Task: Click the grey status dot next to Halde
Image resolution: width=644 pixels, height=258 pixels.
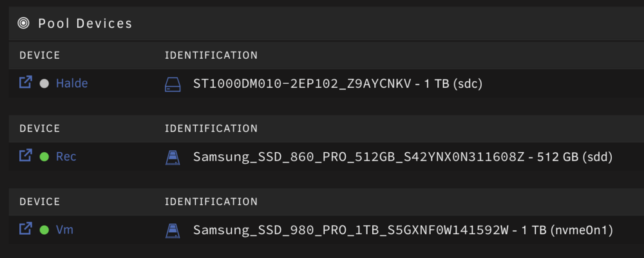Action: click(44, 84)
